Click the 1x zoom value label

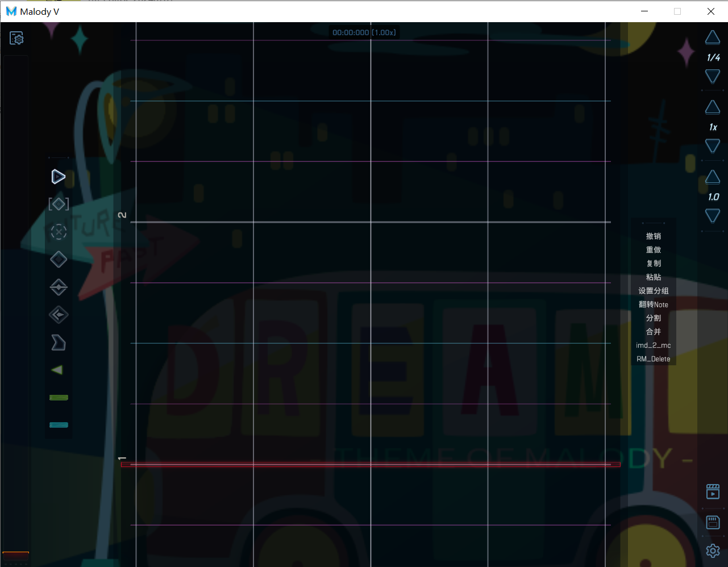713,127
